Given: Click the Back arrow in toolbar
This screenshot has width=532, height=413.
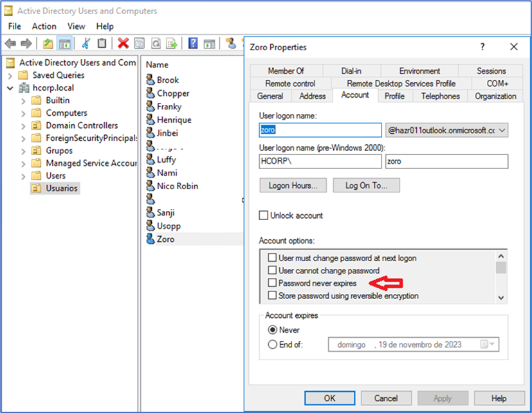Looking at the screenshot, I should (x=10, y=43).
